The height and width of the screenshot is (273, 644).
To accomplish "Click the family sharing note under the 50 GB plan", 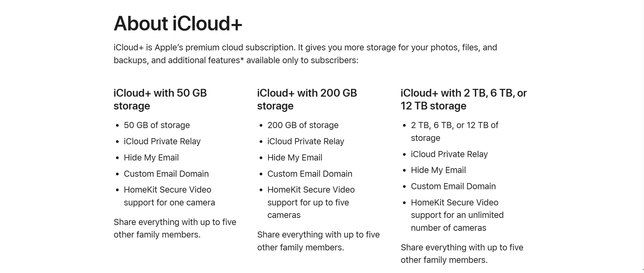I will pyautogui.click(x=175, y=228).
